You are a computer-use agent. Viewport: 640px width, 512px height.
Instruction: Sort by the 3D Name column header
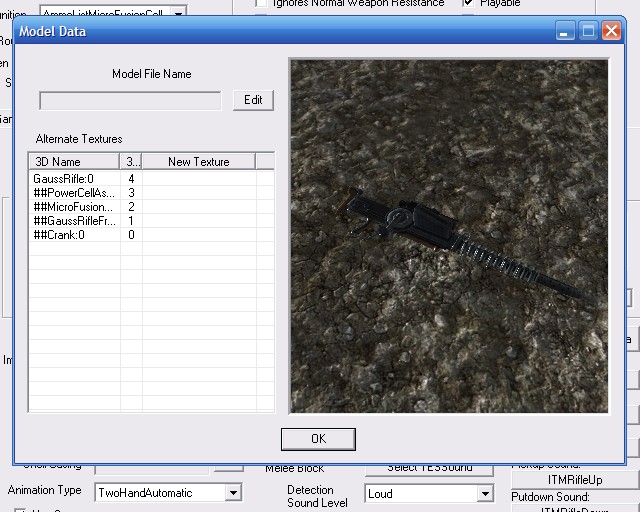point(74,161)
